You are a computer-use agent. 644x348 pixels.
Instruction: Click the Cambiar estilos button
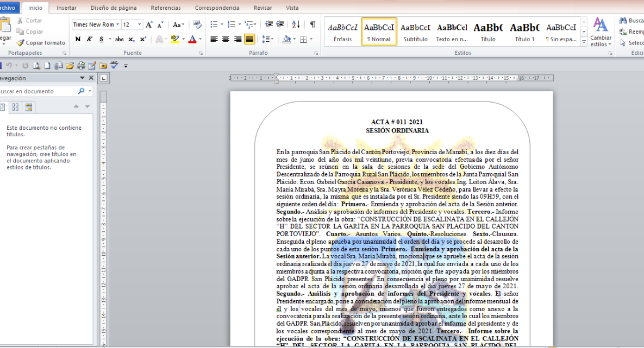(601, 31)
